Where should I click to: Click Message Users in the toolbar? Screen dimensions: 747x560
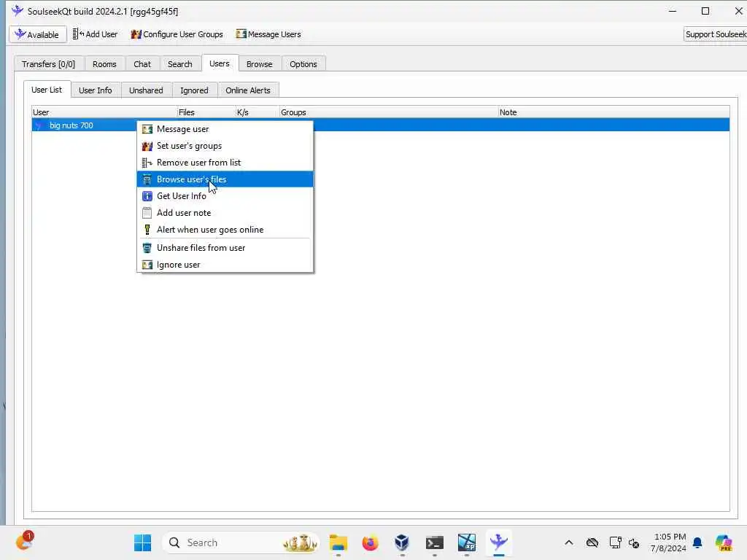tap(268, 34)
